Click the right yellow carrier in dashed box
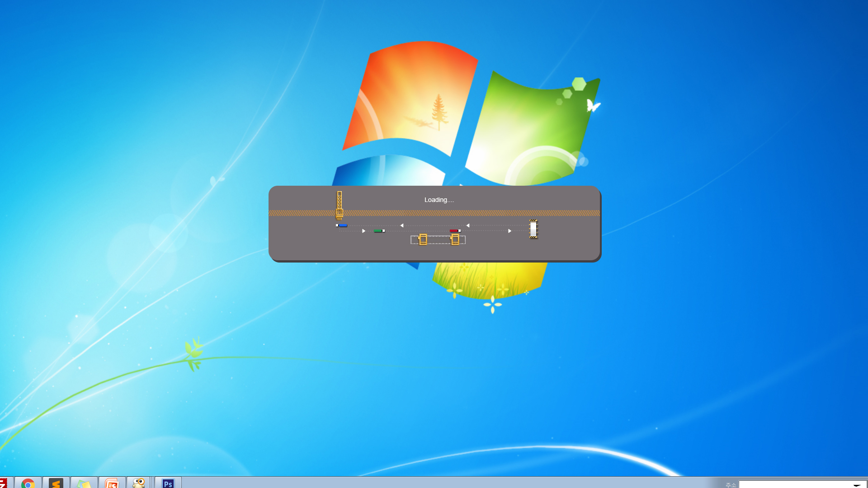Image resolution: width=868 pixels, height=488 pixels. pos(455,239)
